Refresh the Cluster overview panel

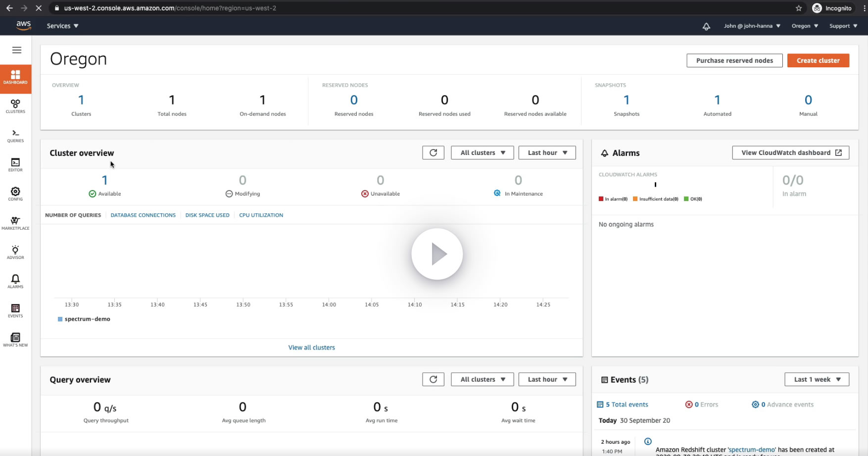point(433,152)
